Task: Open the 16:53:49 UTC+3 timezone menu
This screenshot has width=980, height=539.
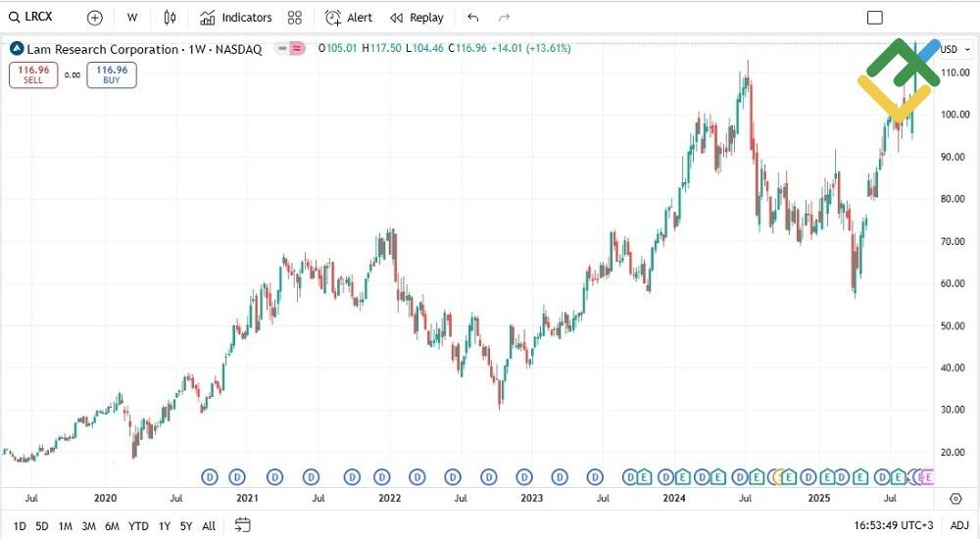Action: pos(894,525)
